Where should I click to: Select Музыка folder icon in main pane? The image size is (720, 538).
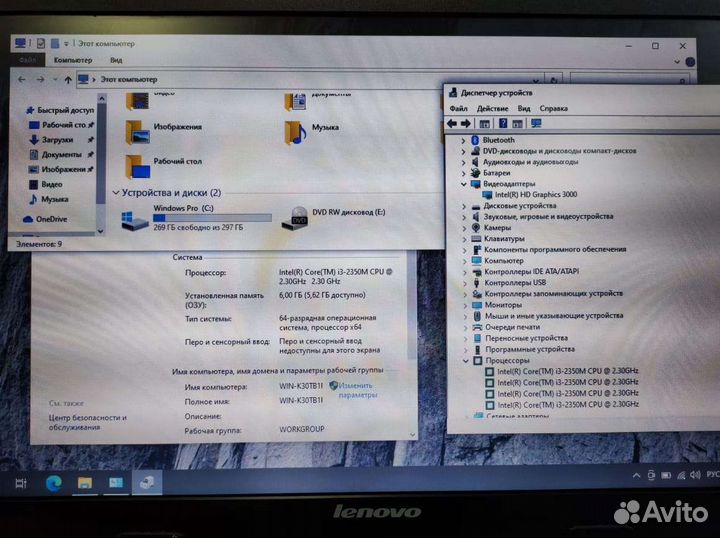295,133
